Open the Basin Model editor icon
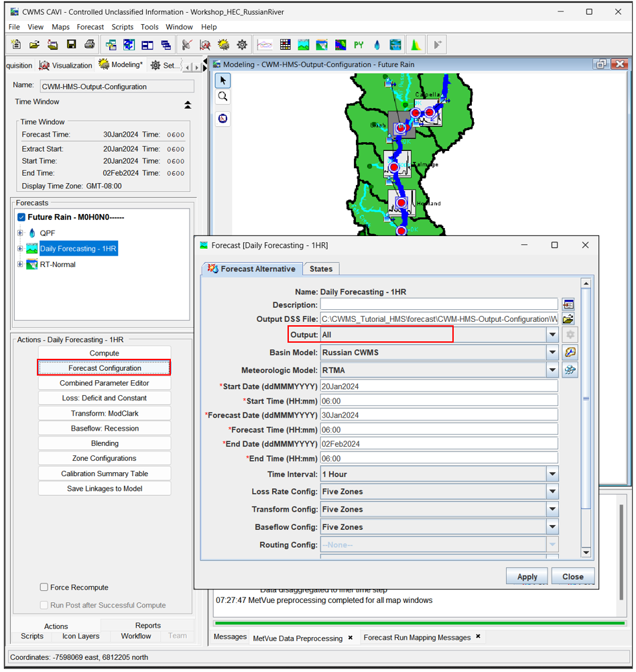 pyautogui.click(x=570, y=352)
